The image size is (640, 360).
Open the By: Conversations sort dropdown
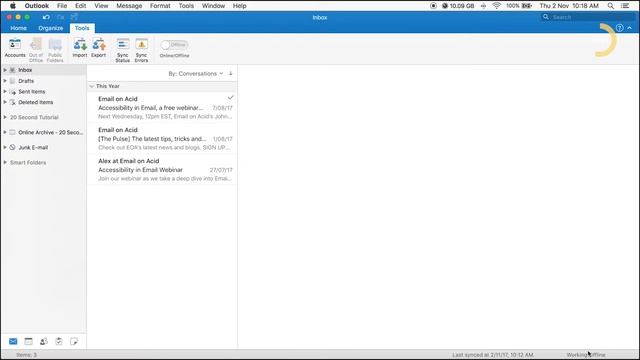(196, 73)
